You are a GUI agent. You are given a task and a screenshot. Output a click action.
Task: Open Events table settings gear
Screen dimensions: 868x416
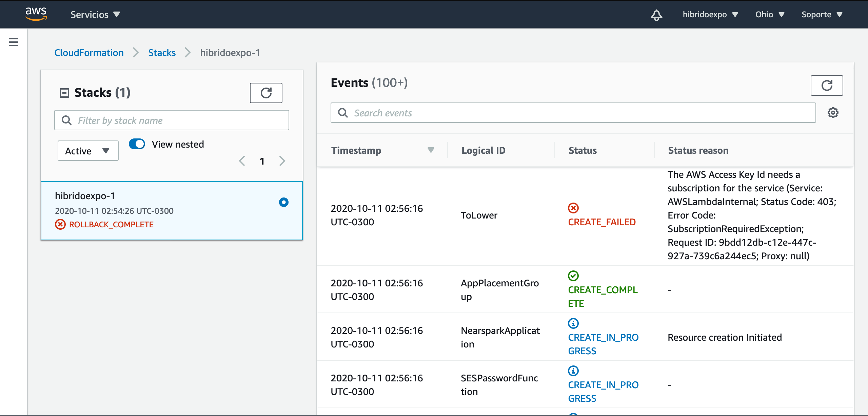(833, 113)
